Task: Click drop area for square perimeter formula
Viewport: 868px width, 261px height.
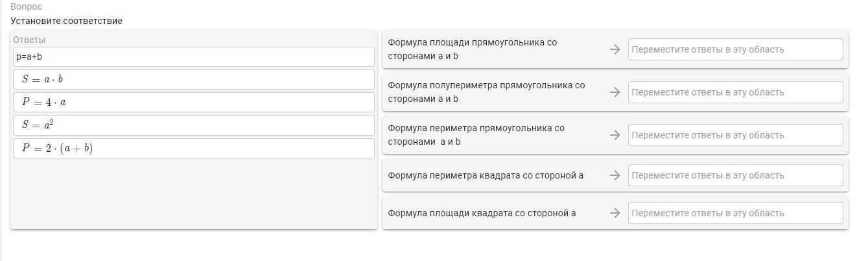Action: click(x=735, y=175)
